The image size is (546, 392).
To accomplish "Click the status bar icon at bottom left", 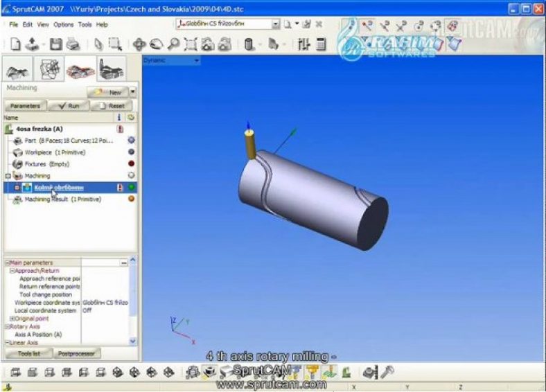I will (x=8, y=386).
